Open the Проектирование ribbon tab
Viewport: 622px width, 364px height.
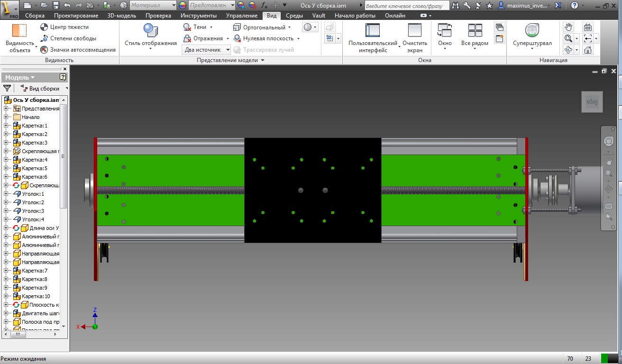(x=76, y=16)
